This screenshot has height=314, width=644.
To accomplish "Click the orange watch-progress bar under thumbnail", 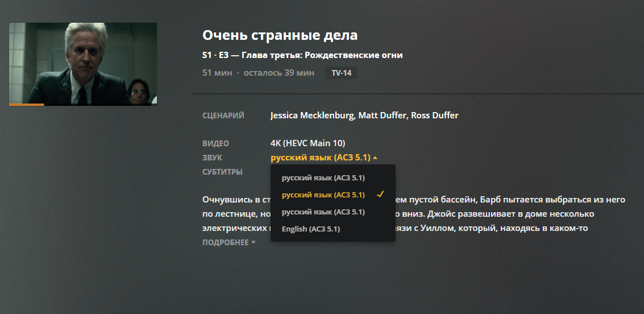I will point(26,105).
